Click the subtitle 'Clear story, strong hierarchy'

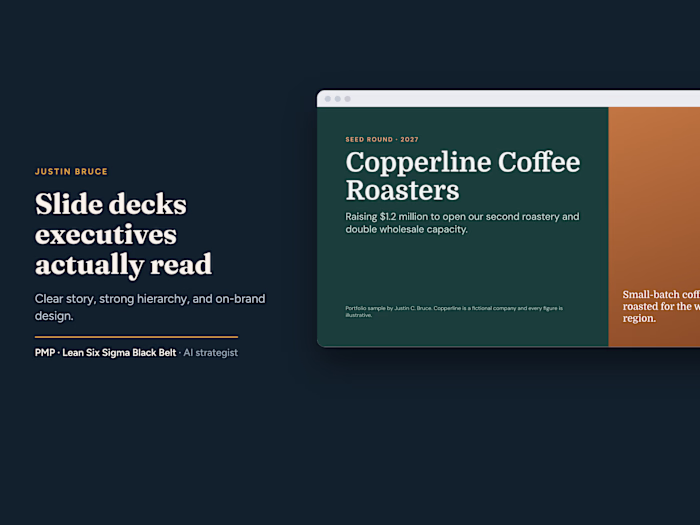[150, 307]
